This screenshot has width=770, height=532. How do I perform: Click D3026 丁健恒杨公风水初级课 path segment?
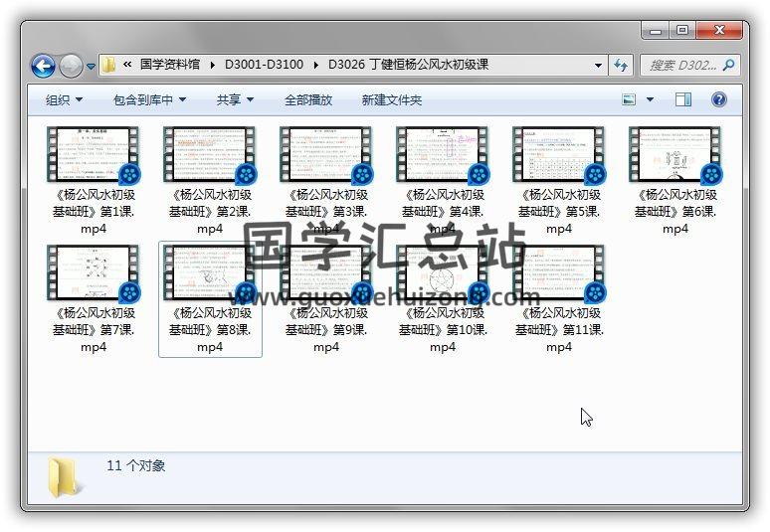click(409, 65)
